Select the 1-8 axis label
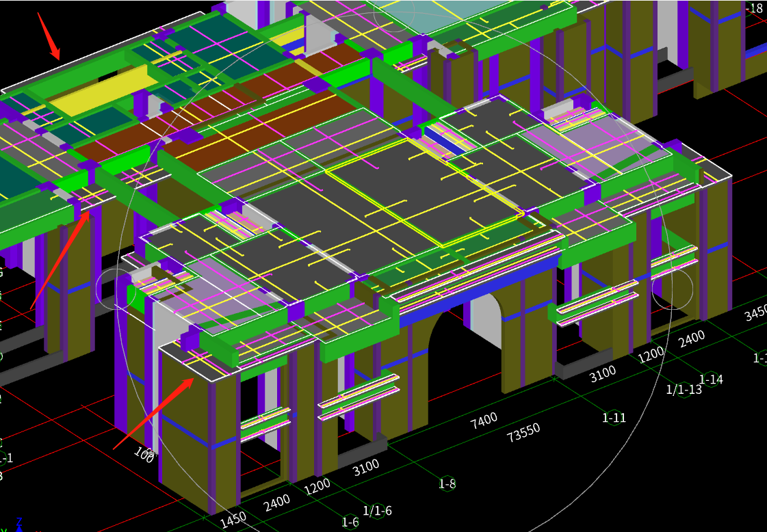Viewport: 767px width, 532px height. coord(447,483)
